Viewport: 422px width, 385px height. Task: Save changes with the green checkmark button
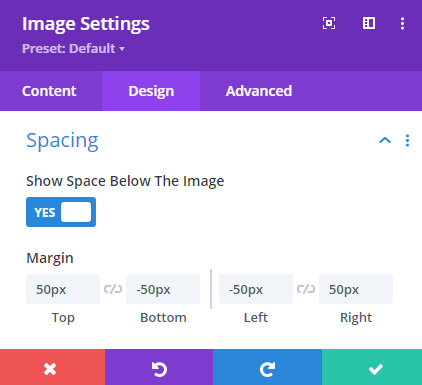click(x=372, y=367)
